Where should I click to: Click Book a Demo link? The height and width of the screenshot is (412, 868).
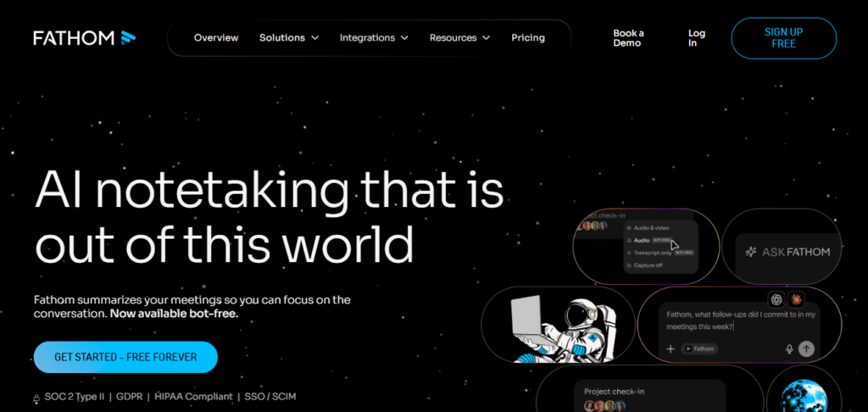628,38
